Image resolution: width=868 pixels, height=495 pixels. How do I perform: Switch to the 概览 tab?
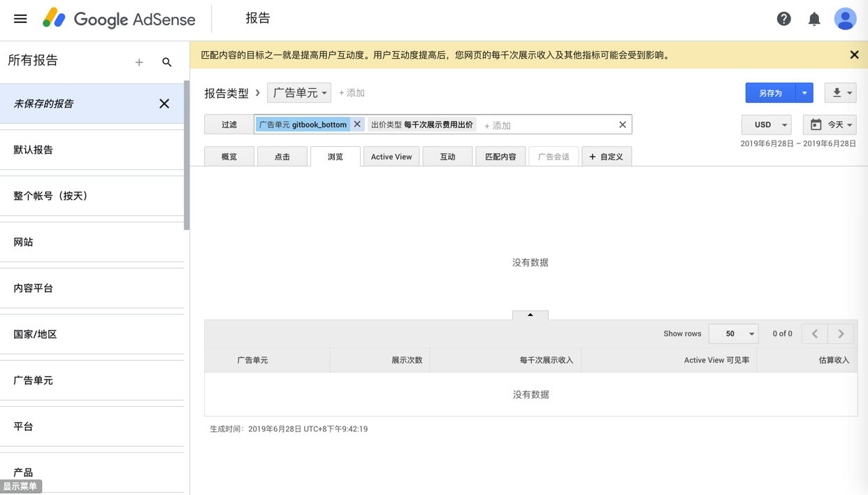click(x=229, y=157)
